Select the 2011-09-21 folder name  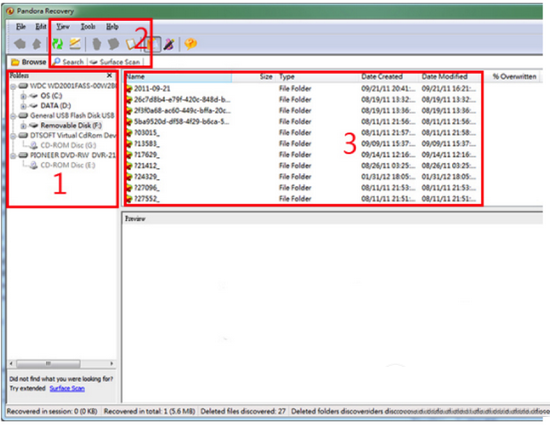click(152, 88)
